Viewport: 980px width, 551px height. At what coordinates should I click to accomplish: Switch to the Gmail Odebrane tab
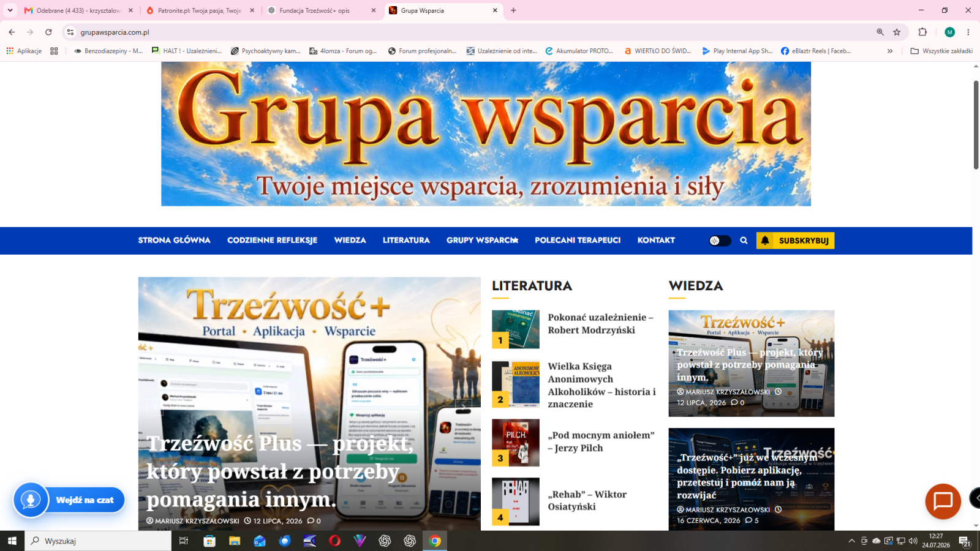click(78, 10)
